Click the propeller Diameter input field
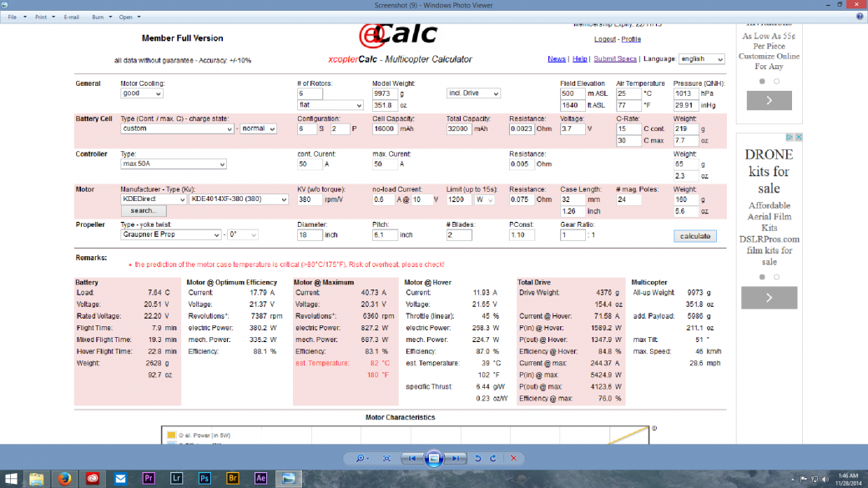This screenshot has height=488, width=868. [x=310, y=234]
